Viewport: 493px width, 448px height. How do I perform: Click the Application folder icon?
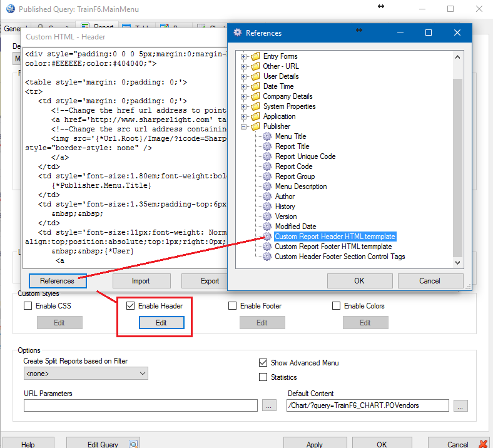(x=256, y=116)
